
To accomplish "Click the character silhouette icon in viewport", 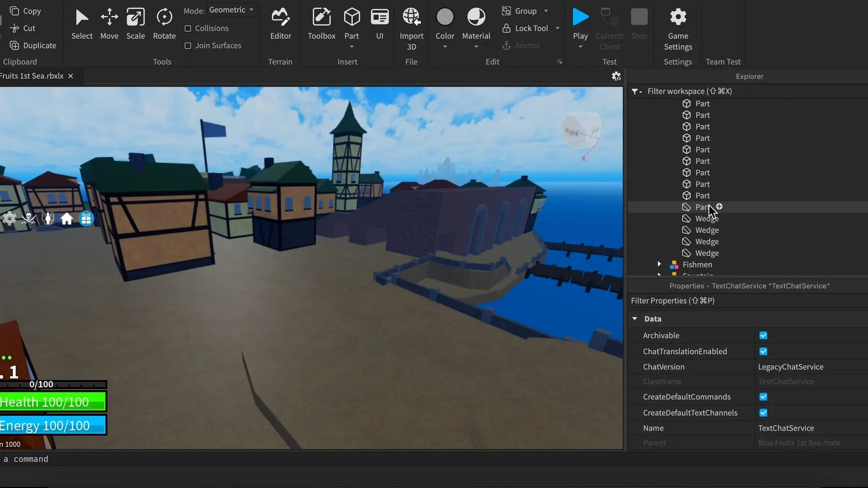I will tap(48, 219).
